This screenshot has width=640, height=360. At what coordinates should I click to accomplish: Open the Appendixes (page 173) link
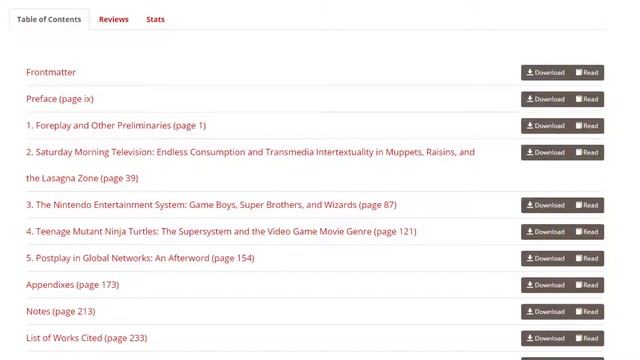[73, 284]
